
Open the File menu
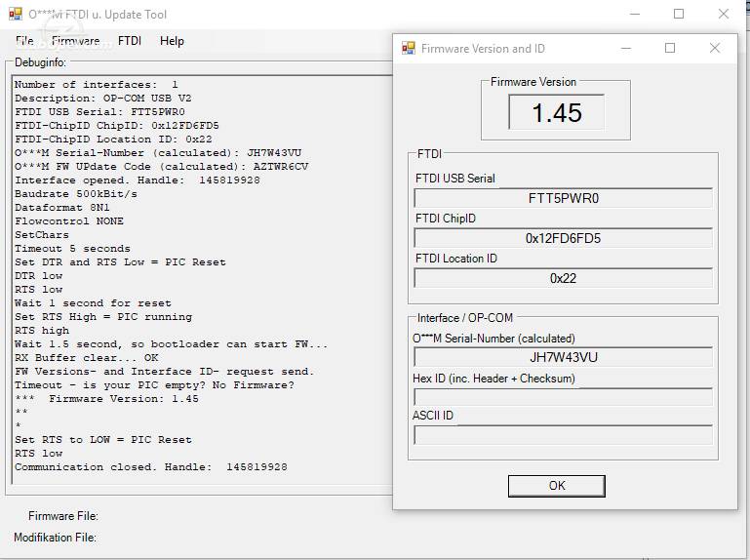tap(24, 41)
